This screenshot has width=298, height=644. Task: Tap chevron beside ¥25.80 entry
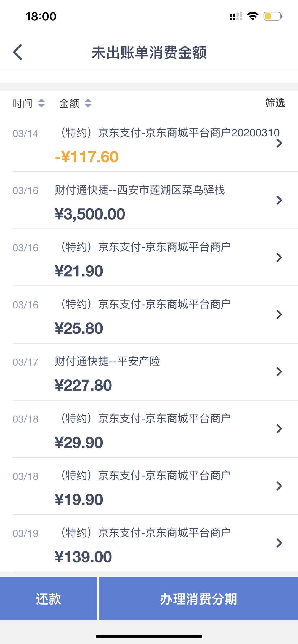pos(279,314)
